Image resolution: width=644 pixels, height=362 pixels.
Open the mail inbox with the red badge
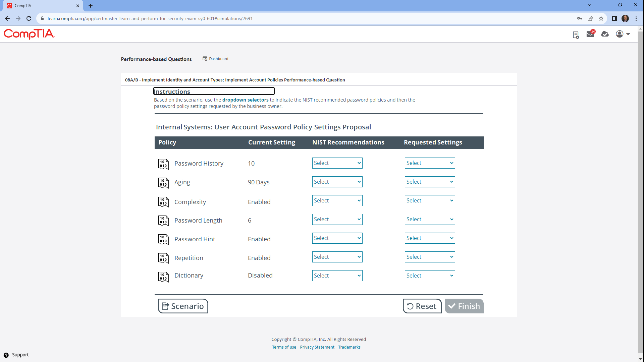(590, 34)
